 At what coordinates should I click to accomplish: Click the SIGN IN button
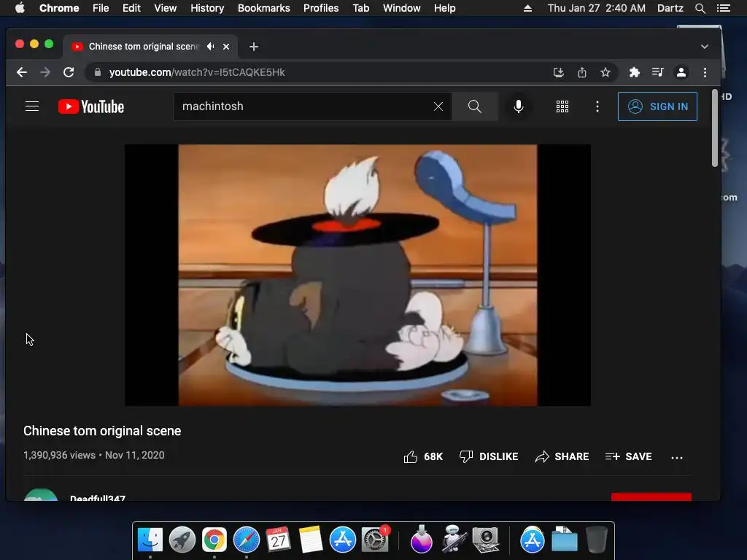click(x=657, y=106)
